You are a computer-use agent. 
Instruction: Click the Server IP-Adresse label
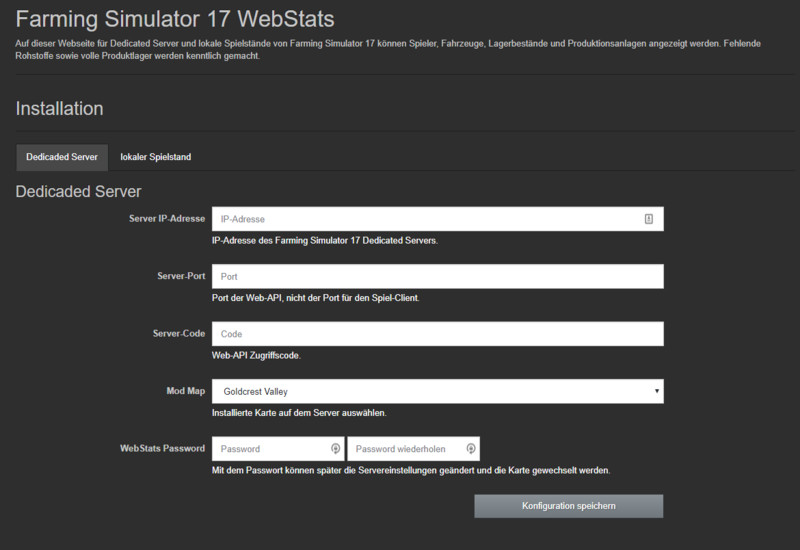point(167,219)
